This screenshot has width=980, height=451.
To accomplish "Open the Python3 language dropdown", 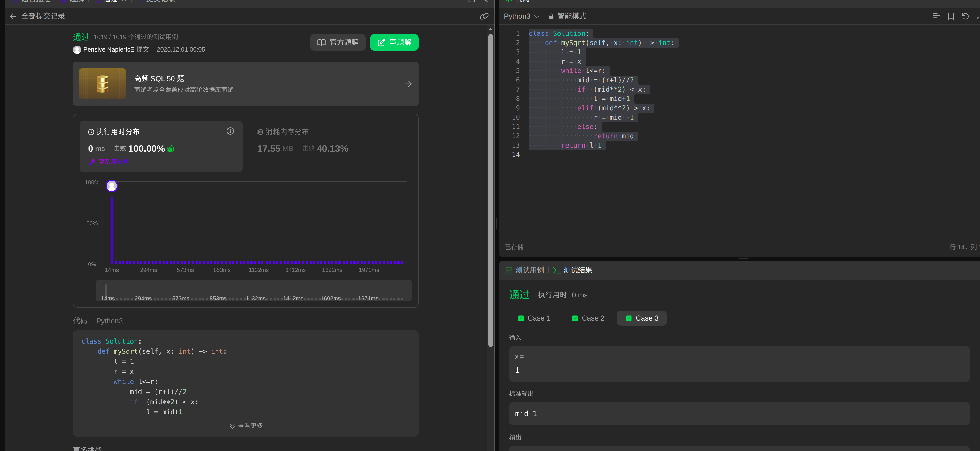I will (x=521, y=16).
